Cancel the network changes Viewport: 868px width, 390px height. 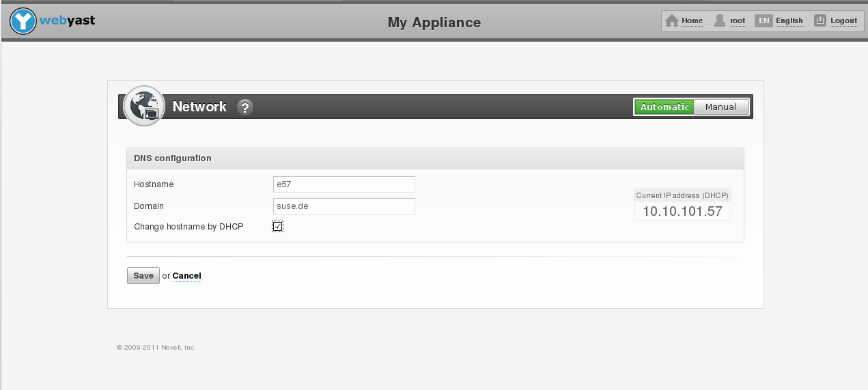pos(186,276)
